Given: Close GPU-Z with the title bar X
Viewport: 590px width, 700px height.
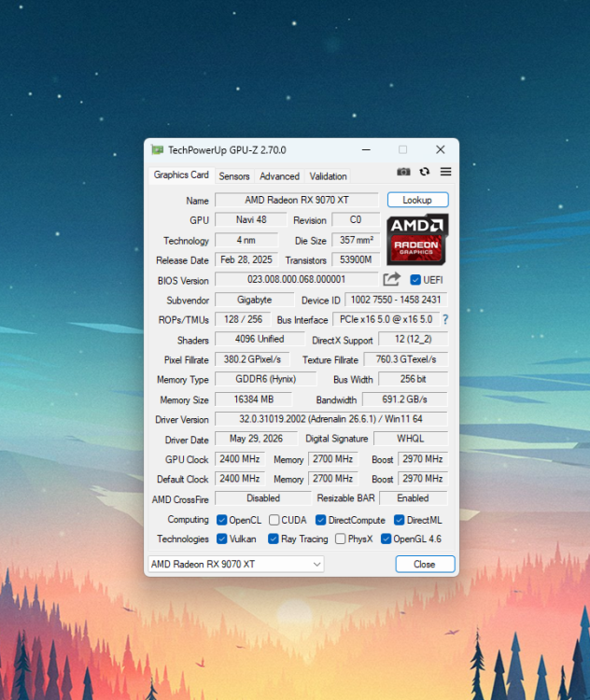Looking at the screenshot, I should (441, 150).
